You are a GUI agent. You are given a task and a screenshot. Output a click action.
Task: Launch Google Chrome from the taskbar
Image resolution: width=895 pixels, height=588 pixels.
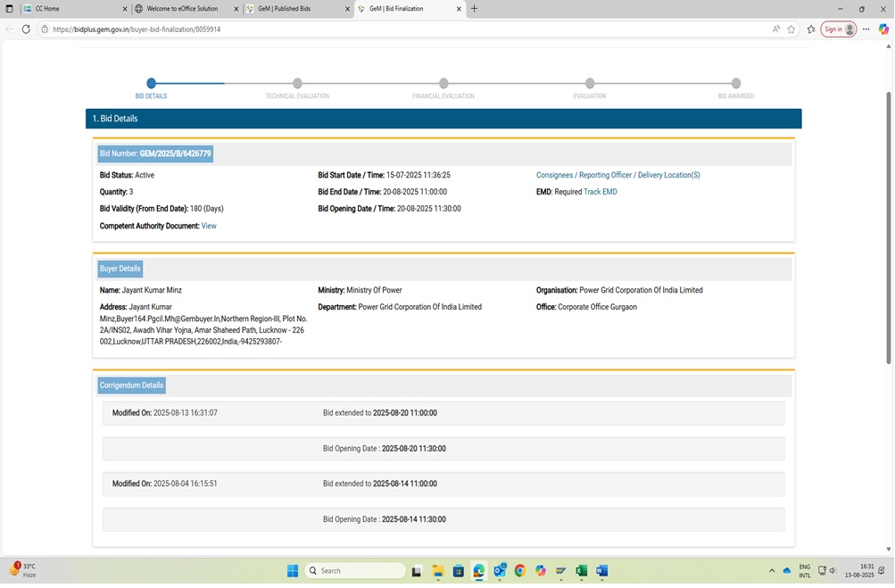pyautogui.click(x=519, y=571)
